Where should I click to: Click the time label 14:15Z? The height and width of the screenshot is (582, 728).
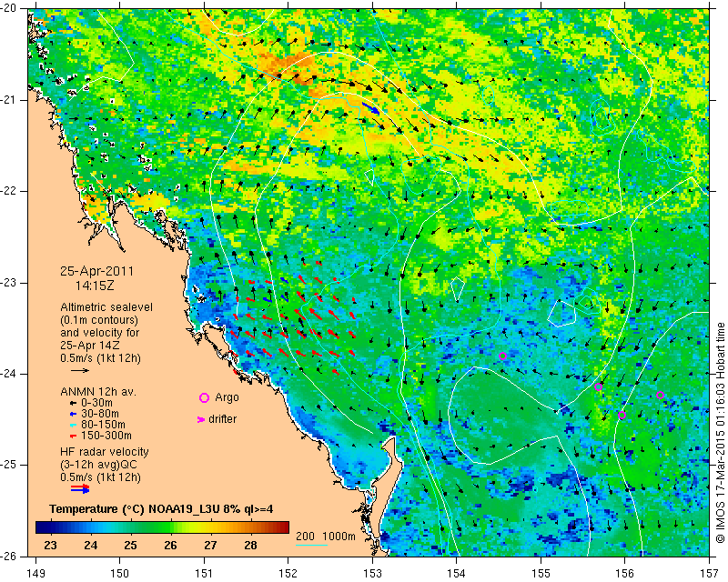(x=95, y=286)
